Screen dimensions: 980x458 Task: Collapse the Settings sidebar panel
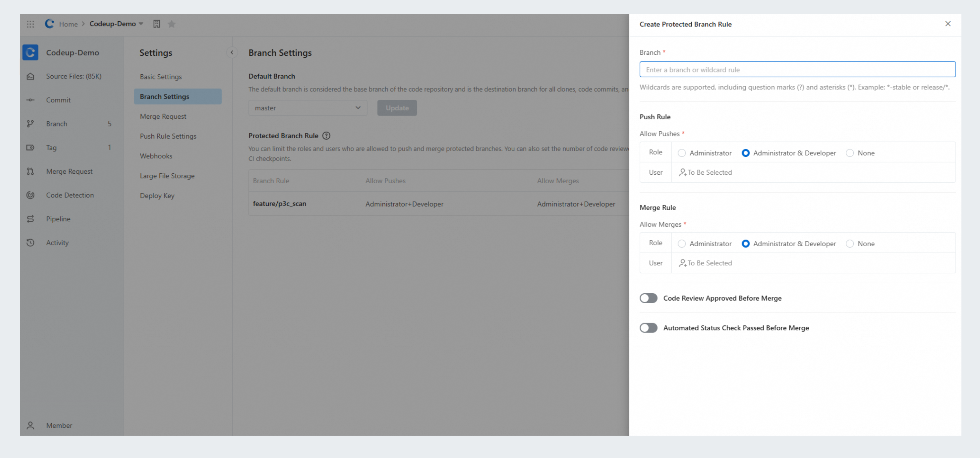click(232, 53)
